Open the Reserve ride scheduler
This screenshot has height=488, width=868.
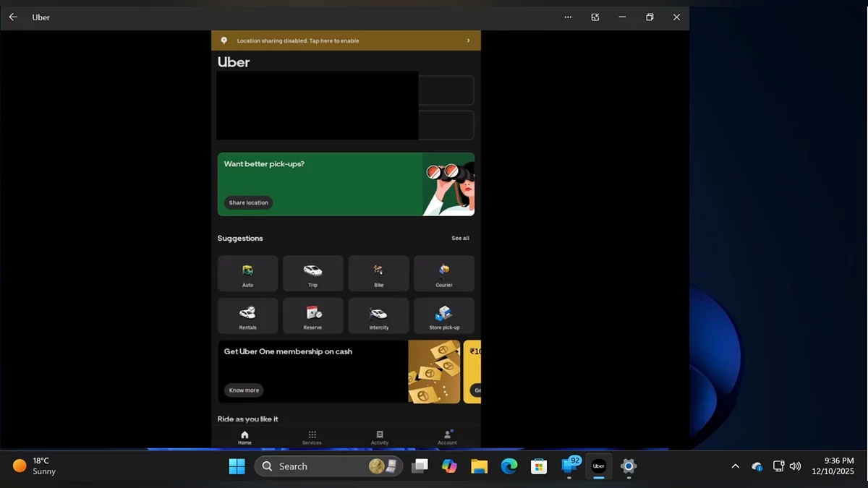(312, 316)
